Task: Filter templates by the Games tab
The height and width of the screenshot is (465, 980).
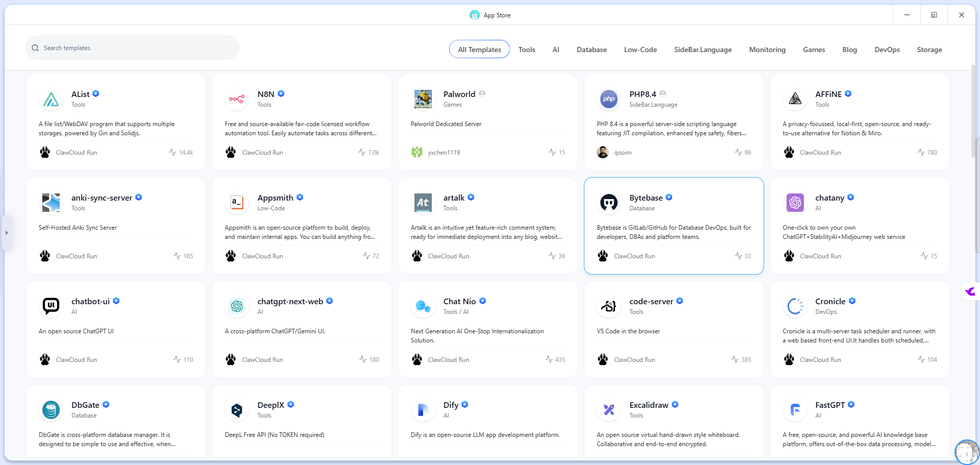Action: click(x=814, y=50)
